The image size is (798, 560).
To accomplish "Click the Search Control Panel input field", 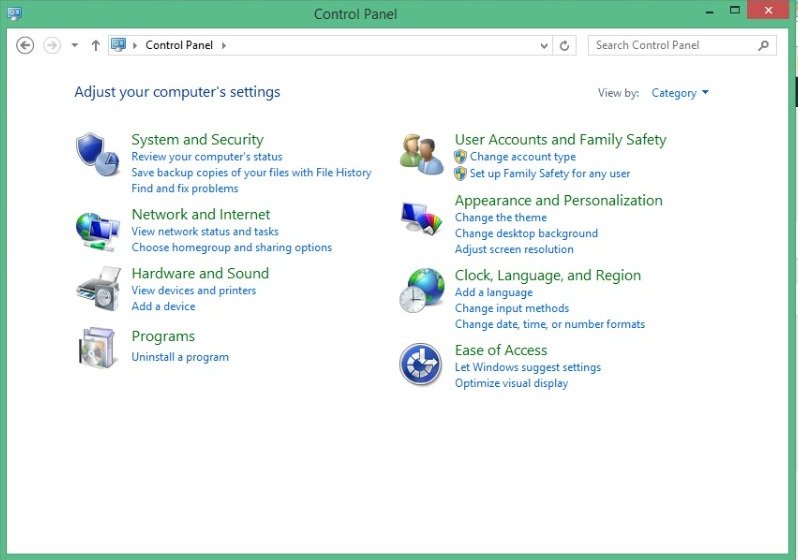I will pyautogui.click(x=682, y=45).
